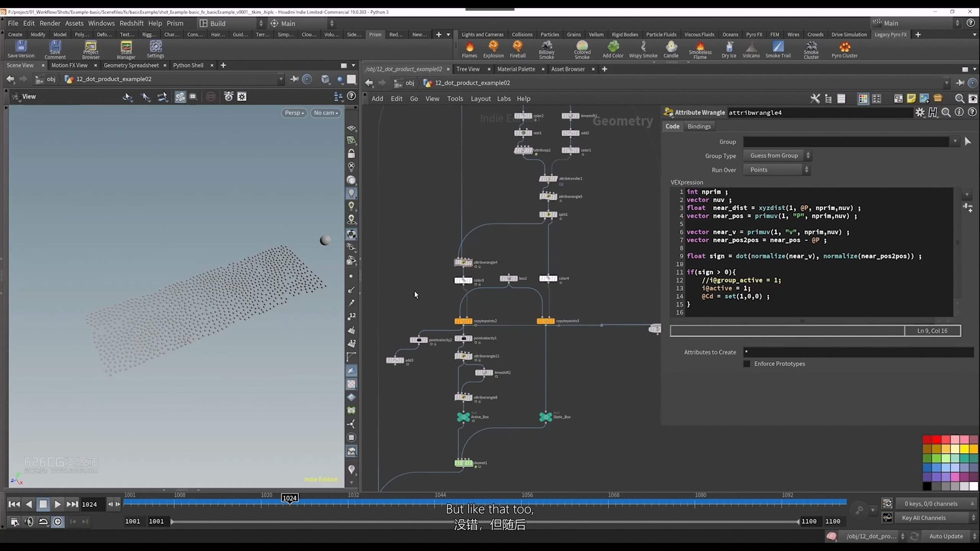Viewport: 980px width, 551px height.
Task: Click the Wispy Smoke shelf tool
Action: 643,50
